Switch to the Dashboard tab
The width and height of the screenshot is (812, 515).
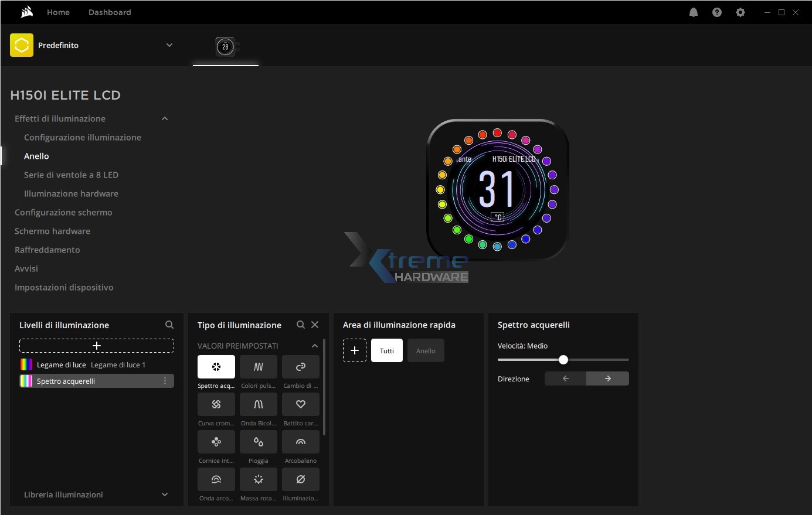(110, 12)
